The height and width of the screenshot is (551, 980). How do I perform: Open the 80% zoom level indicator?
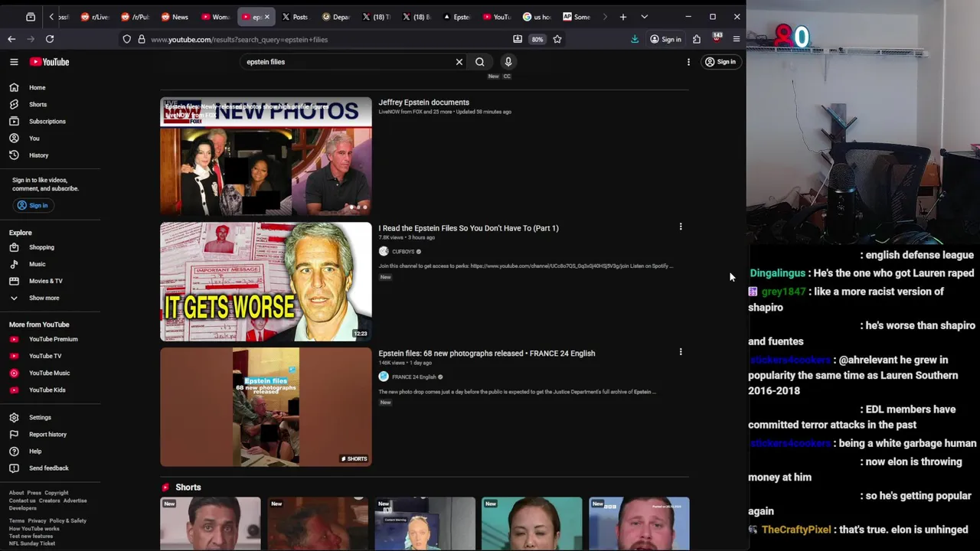pos(537,39)
